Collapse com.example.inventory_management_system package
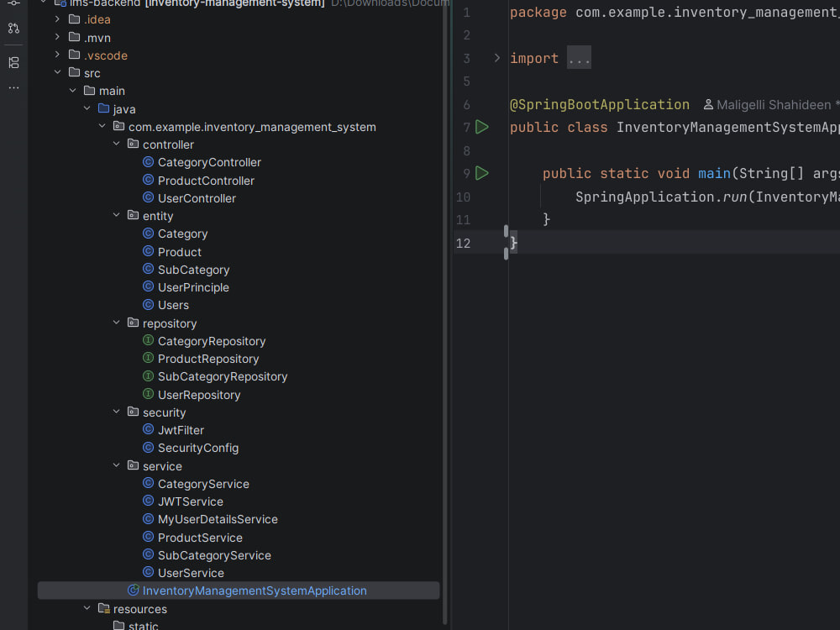Screen dimensions: 840x630 click(102, 127)
